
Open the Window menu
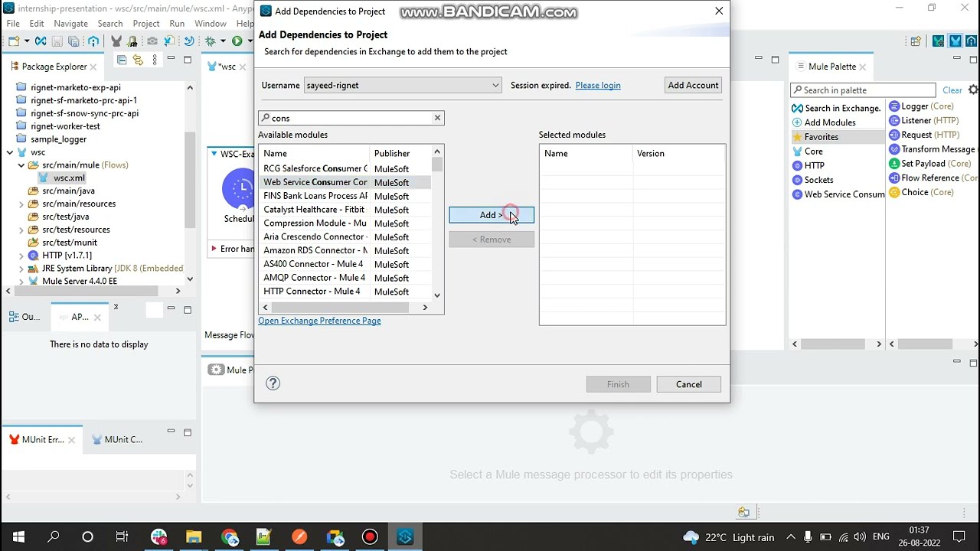point(211,24)
